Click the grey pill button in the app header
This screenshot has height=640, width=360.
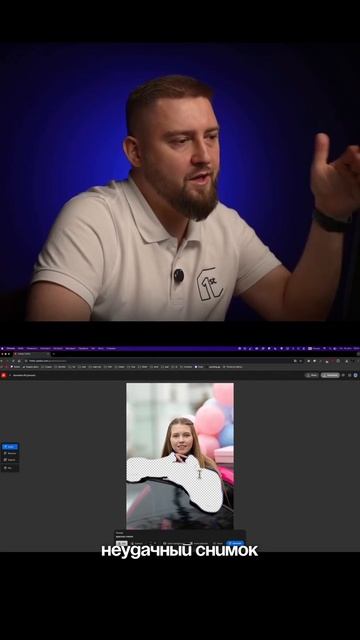pos(330,375)
